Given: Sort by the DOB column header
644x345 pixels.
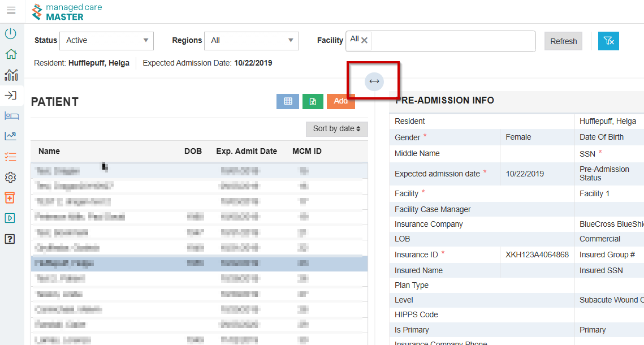Looking at the screenshot, I should click(x=193, y=151).
